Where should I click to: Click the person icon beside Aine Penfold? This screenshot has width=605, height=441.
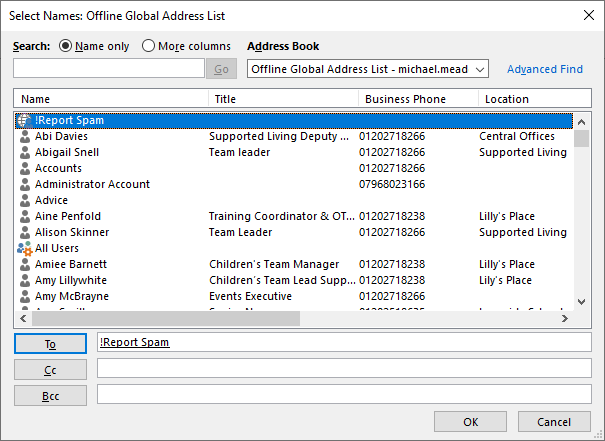(25, 216)
